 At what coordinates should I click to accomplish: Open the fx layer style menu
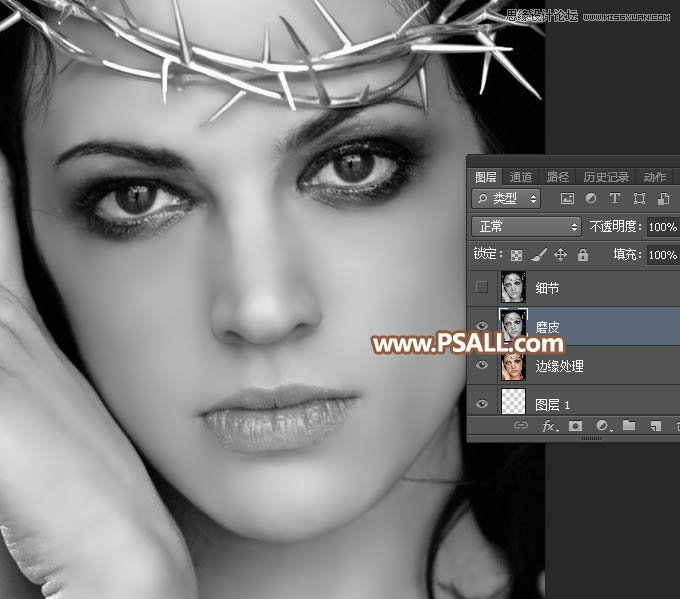click(x=549, y=426)
